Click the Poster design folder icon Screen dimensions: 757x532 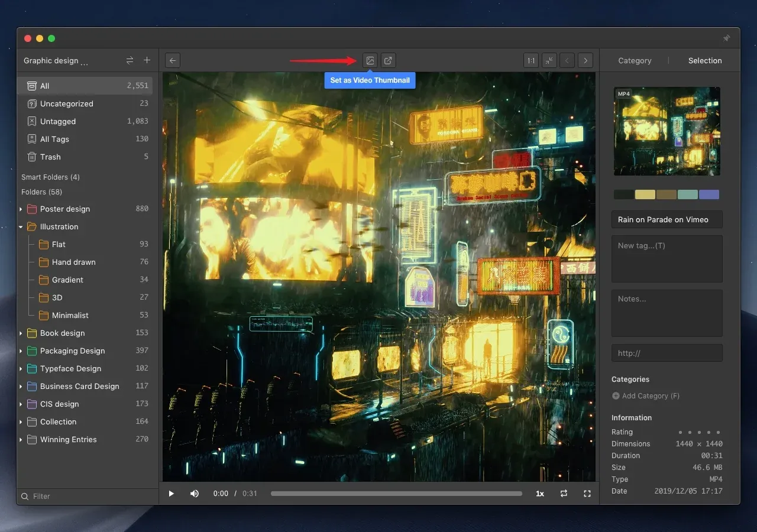click(32, 209)
